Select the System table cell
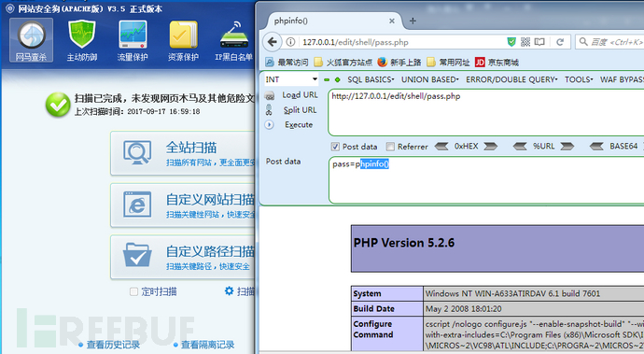Viewport: 644px width, 354px height. point(387,293)
